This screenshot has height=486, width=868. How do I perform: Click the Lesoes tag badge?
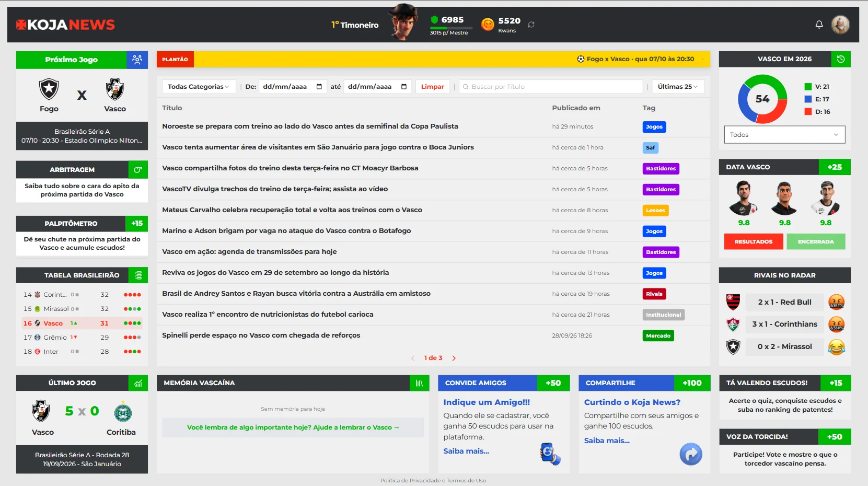coord(655,211)
